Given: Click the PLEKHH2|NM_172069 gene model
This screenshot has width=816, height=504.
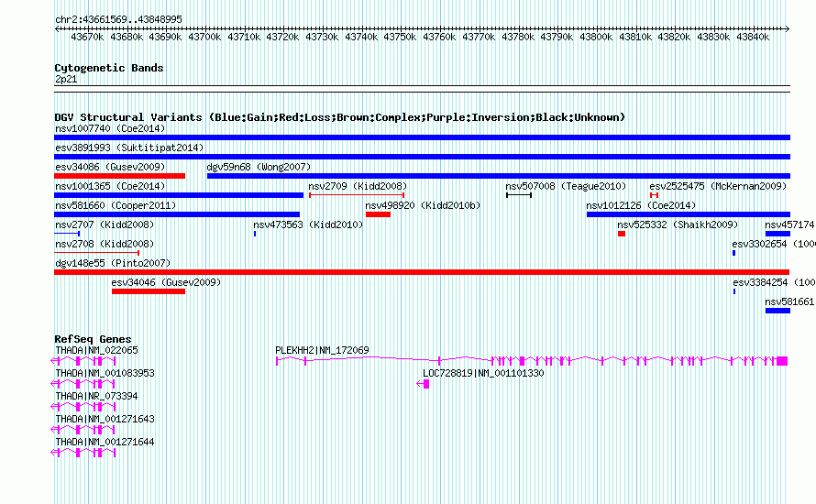Looking at the screenshot, I should tap(532, 360).
